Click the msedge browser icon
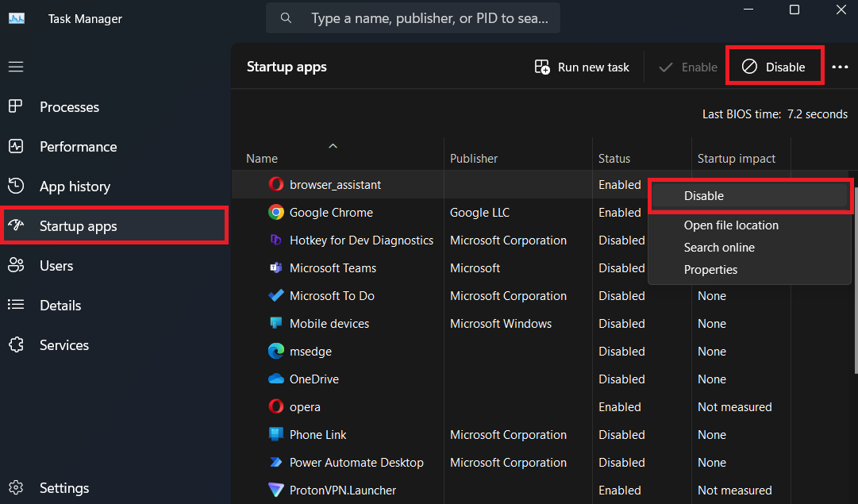The width and height of the screenshot is (858, 504). [x=275, y=351]
